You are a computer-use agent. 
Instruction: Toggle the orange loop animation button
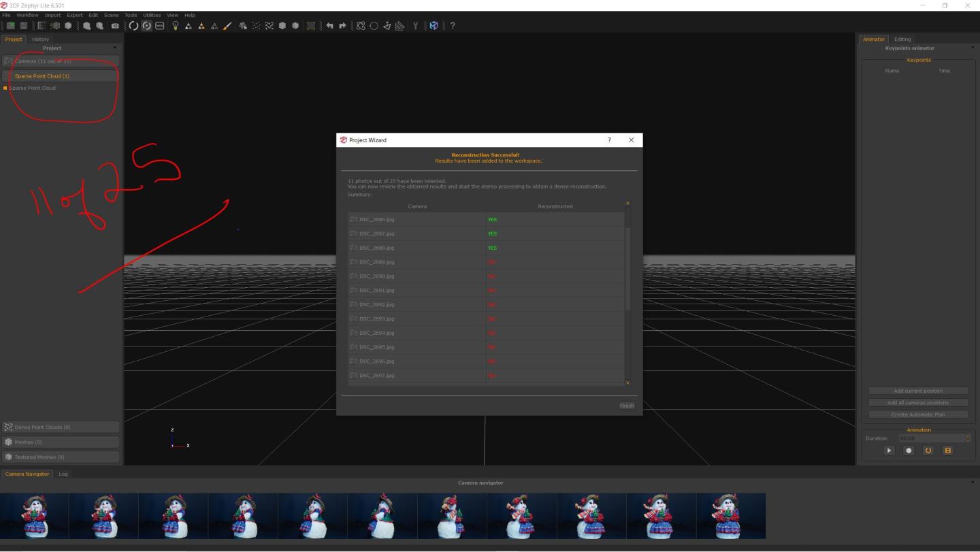(x=928, y=451)
